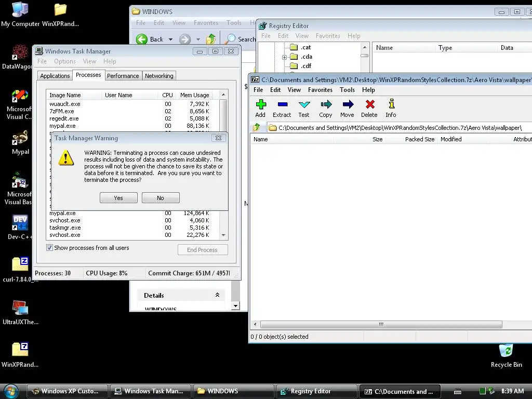The height and width of the screenshot is (399, 532).
Task: Click the process list scroll down arrow
Action: click(223, 235)
